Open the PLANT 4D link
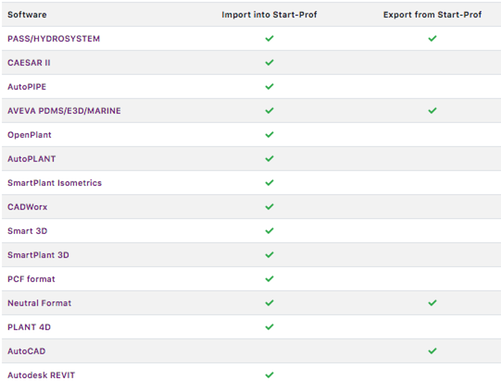501x392 pixels. pos(29,327)
